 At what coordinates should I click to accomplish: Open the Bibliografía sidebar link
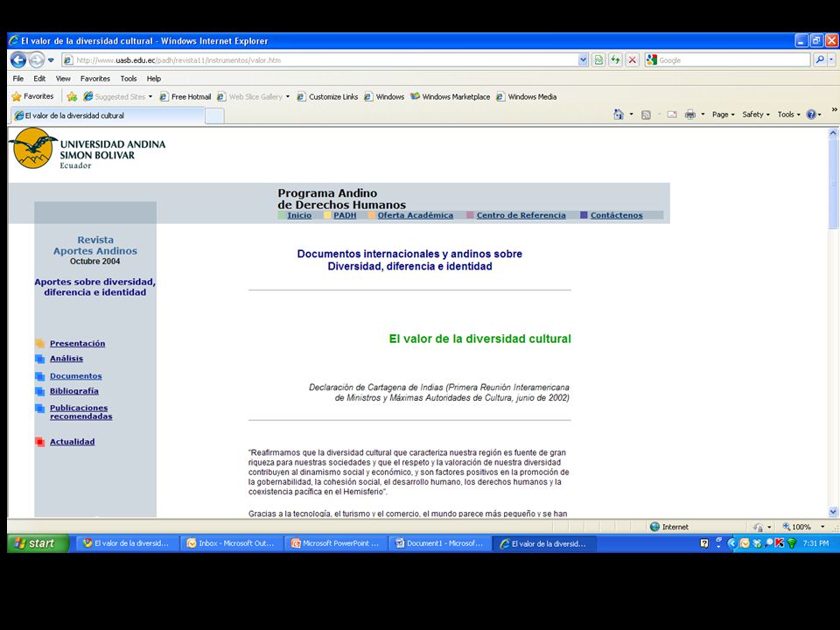73,391
